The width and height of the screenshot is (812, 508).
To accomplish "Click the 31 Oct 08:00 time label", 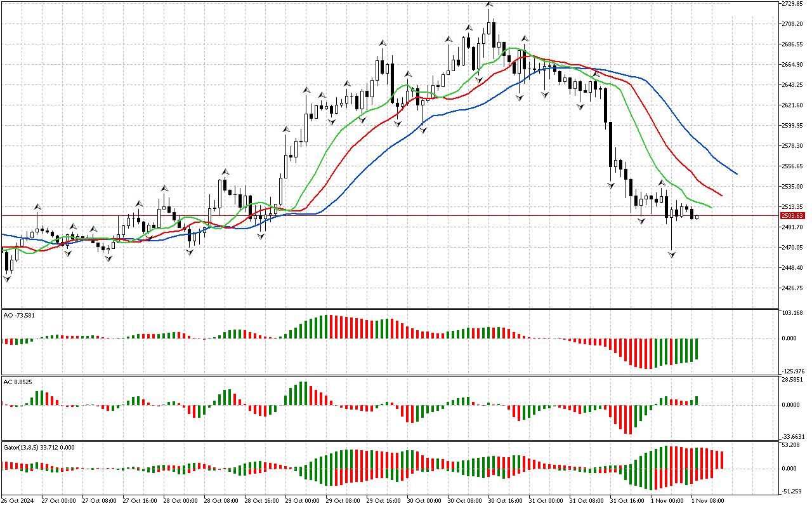I will tap(586, 501).
